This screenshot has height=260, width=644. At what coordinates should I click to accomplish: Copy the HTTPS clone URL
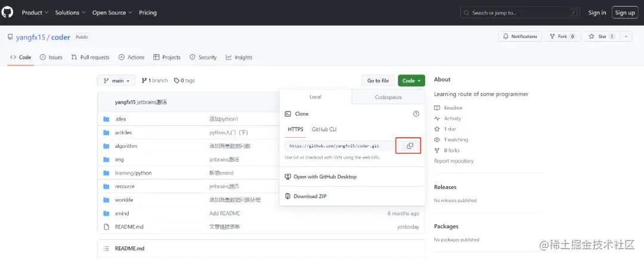click(x=410, y=146)
